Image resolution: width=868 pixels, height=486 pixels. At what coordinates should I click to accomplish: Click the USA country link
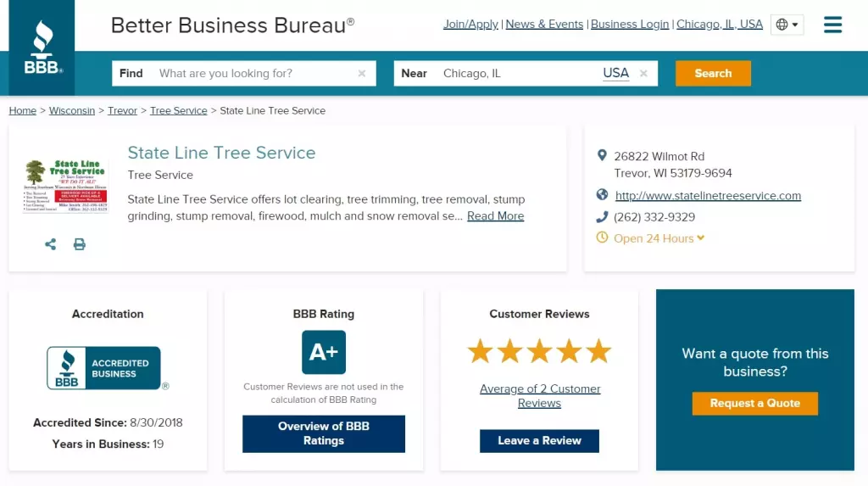[x=616, y=73]
